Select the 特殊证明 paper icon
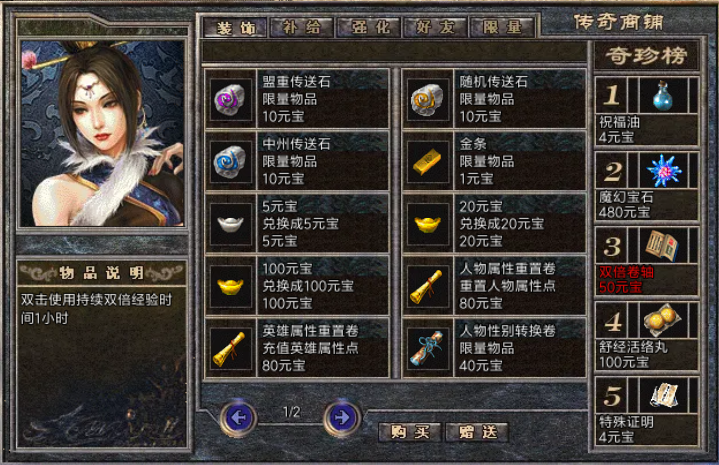 [663, 395]
